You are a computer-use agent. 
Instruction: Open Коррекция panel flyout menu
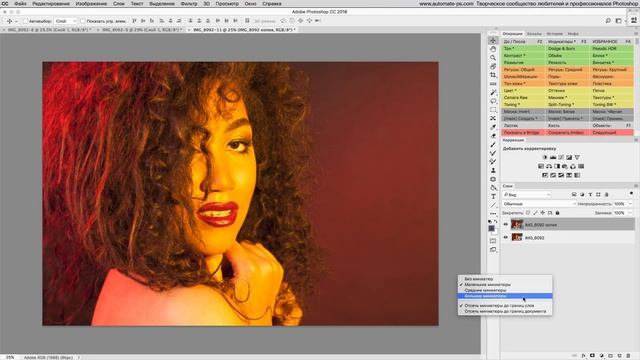tap(636, 140)
